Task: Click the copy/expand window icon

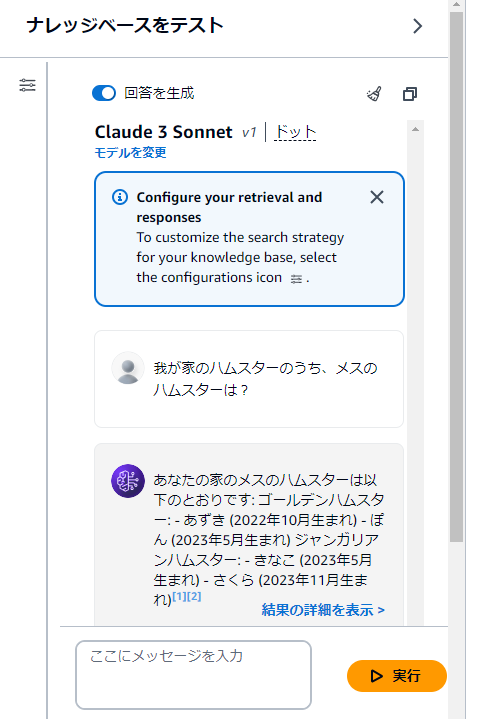Action: [x=410, y=94]
